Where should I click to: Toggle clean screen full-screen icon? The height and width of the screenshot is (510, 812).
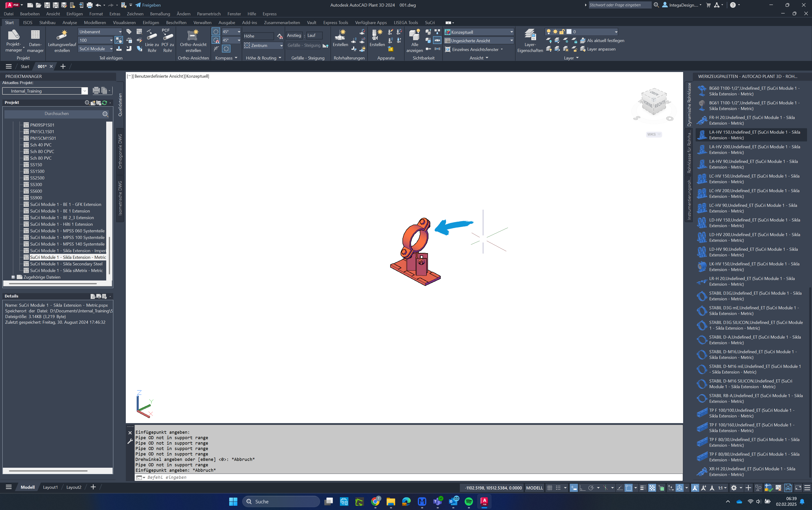798,488
